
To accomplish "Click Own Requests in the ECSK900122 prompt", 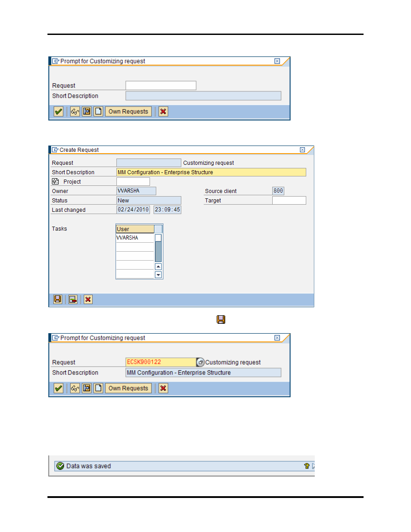I will [128, 388].
